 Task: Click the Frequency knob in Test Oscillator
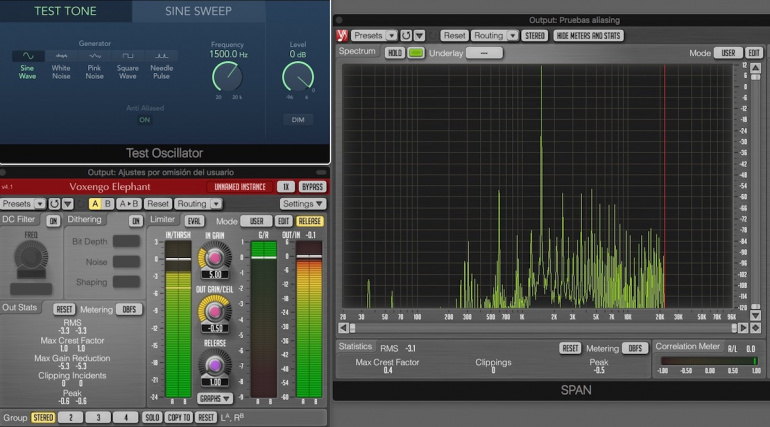(x=227, y=75)
